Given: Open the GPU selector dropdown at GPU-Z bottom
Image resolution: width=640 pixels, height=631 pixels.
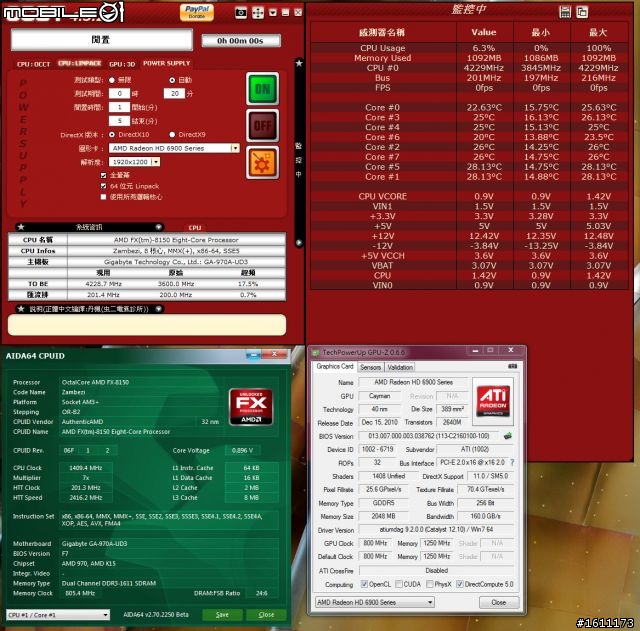Looking at the screenshot, I should [374, 602].
